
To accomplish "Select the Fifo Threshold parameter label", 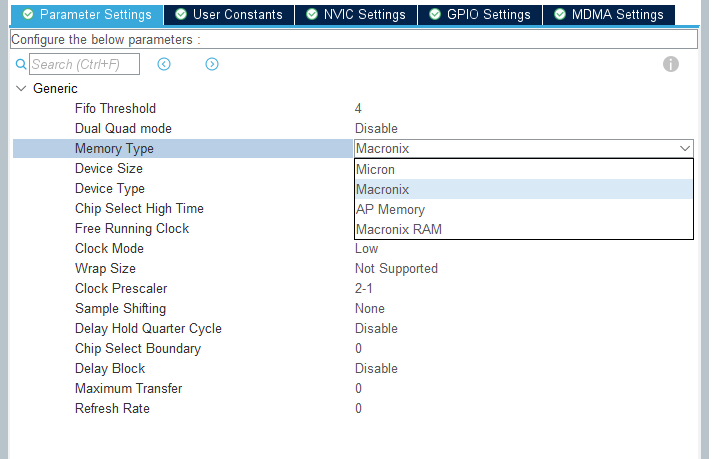I will click(115, 109).
